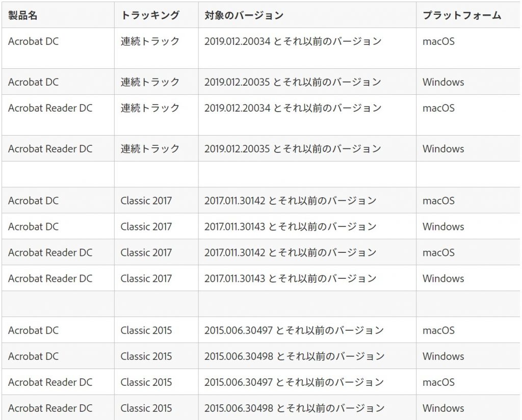Click macOS in the Acrobat Reader DC 連続トラック row
The image size is (522, 420).
(x=438, y=108)
